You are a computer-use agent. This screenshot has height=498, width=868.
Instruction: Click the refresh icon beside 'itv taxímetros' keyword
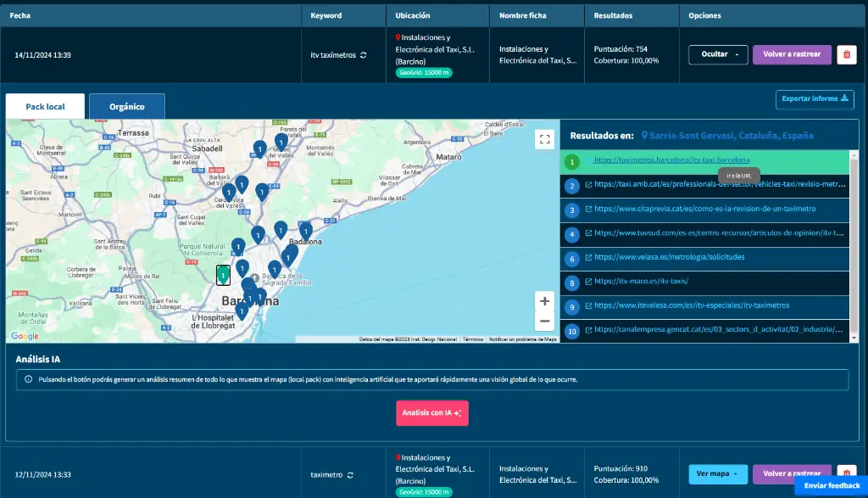pos(364,54)
